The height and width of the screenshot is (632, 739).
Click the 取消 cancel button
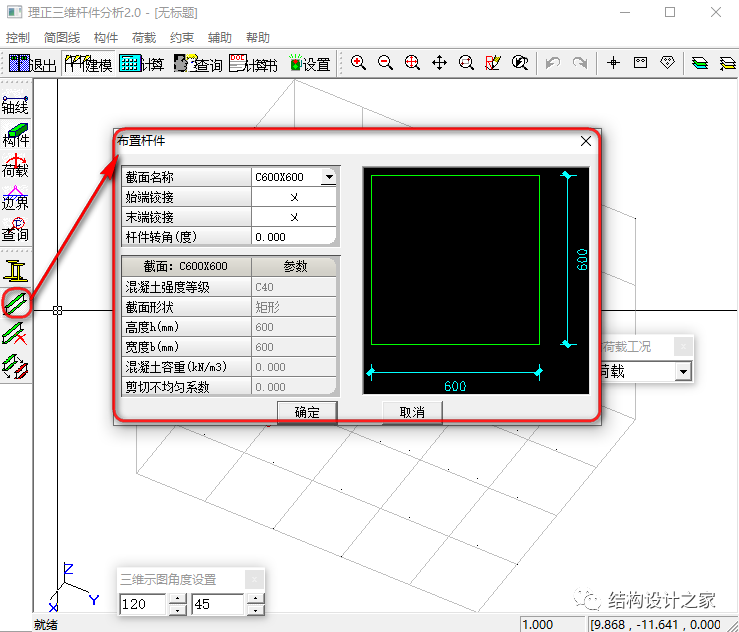pos(412,412)
